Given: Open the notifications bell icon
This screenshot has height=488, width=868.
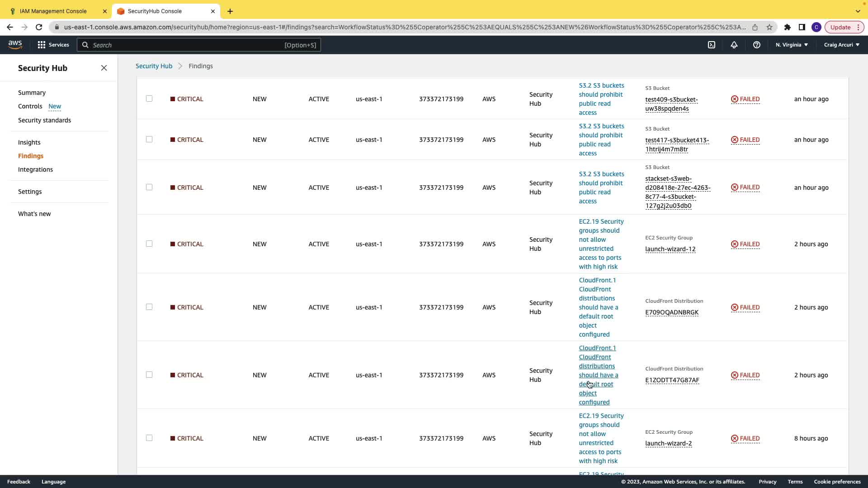Looking at the screenshot, I should coord(734,45).
